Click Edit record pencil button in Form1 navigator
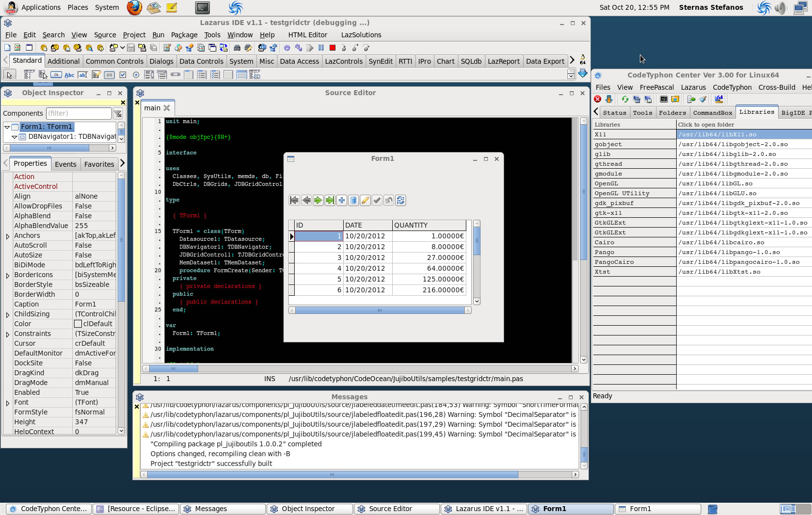The height and width of the screenshot is (515, 812). click(365, 200)
